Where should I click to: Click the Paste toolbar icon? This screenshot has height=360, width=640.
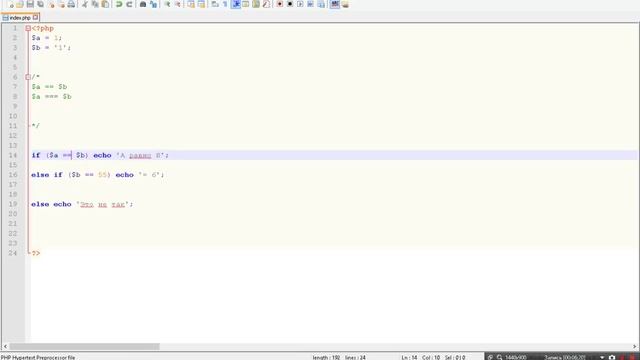105,4
